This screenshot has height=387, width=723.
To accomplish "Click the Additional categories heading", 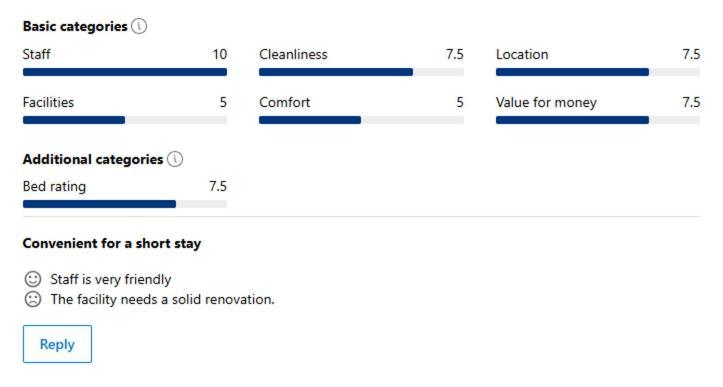I will click(93, 160).
